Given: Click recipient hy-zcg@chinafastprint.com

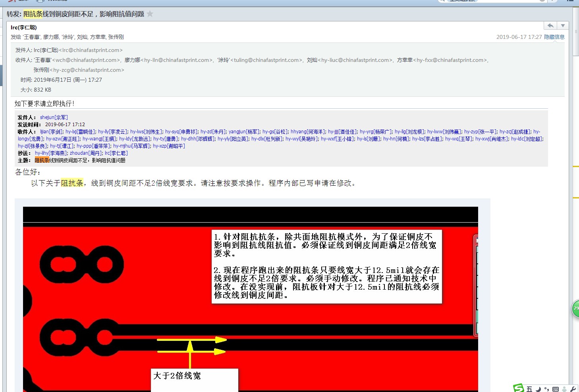Looking at the screenshot, I should coord(87,70).
